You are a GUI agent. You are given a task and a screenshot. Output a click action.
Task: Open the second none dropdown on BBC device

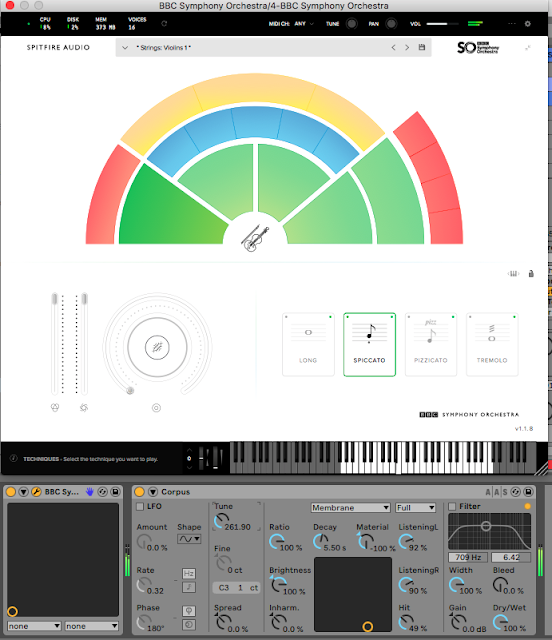point(91,626)
